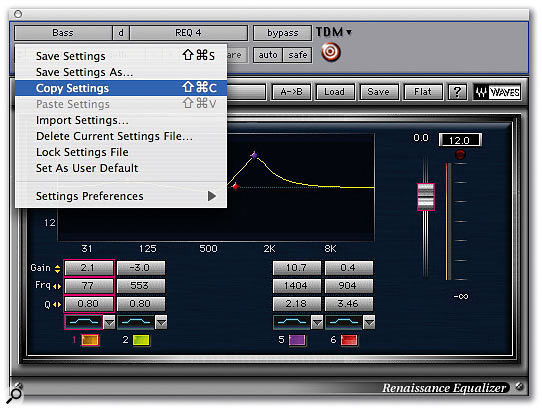Select Lock Settings File menu item
This screenshot has height=410, width=542.
(x=121, y=152)
